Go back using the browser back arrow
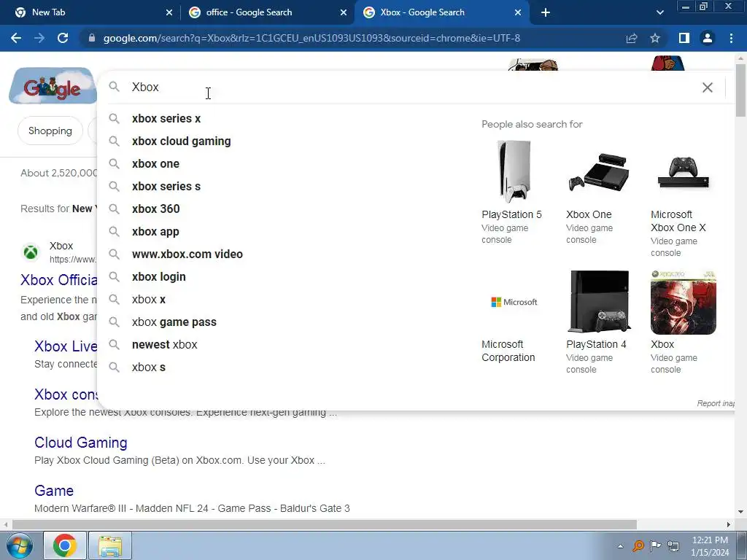 [16, 38]
